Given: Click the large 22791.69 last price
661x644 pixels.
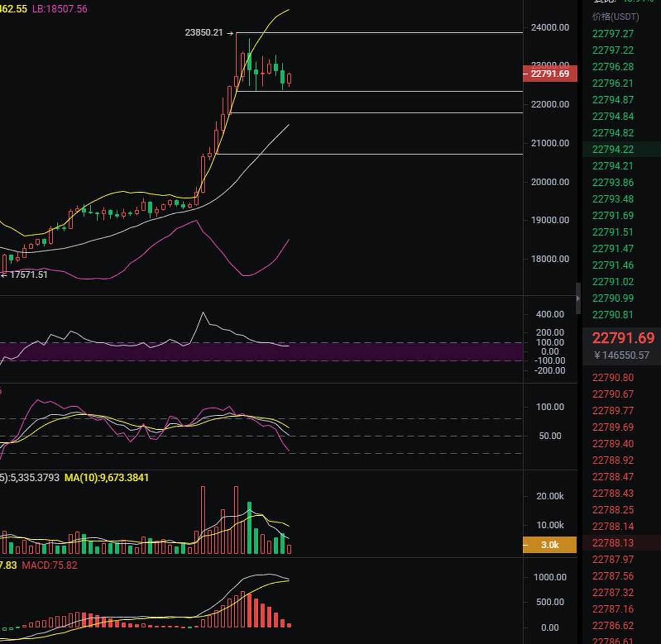Looking at the screenshot, I should [x=623, y=338].
